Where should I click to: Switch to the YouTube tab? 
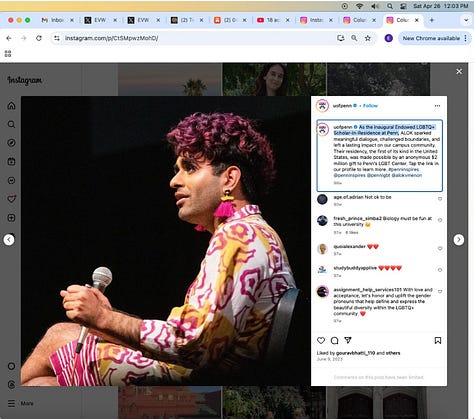[x=273, y=20]
